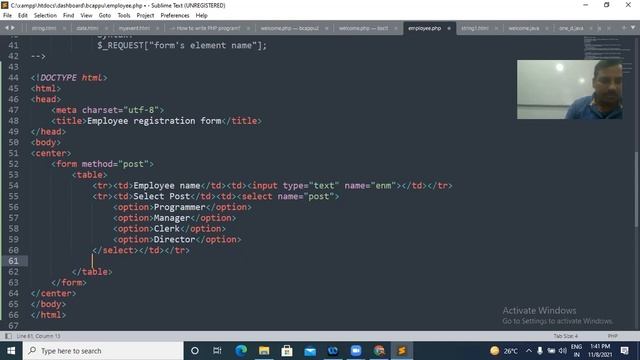
Task: Close the myevent.html tab
Action: pos(158,28)
